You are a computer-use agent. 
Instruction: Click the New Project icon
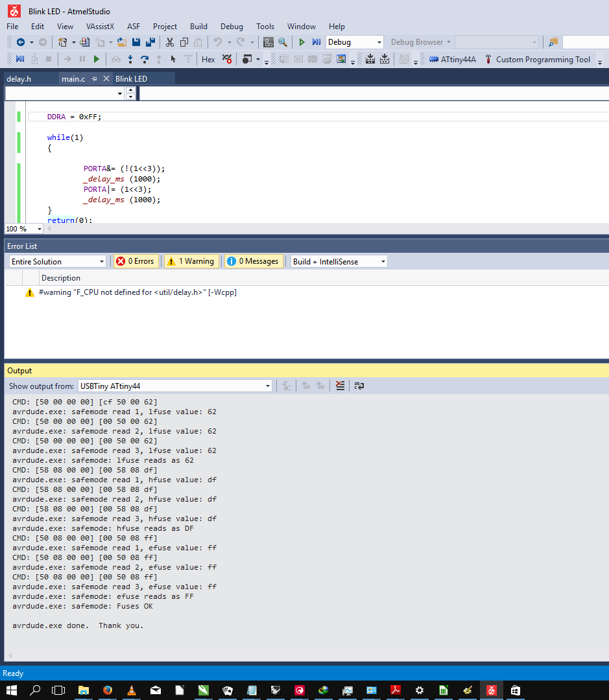[x=62, y=42]
